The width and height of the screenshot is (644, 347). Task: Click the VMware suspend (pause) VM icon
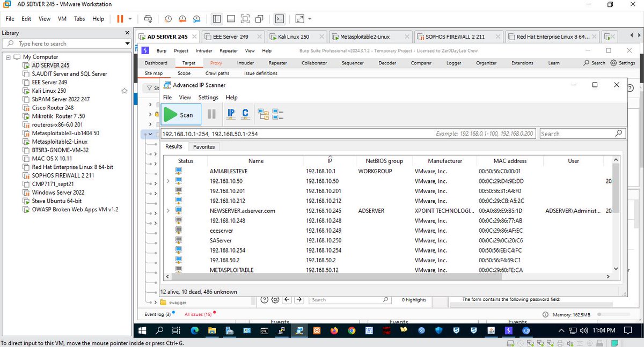tap(120, 19)
